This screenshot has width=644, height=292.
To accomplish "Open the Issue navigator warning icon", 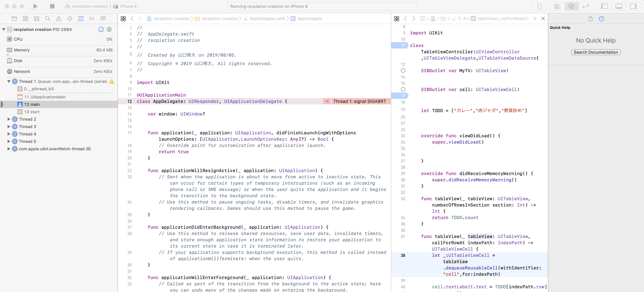I will pyautogui.click(x=59, y=19).
